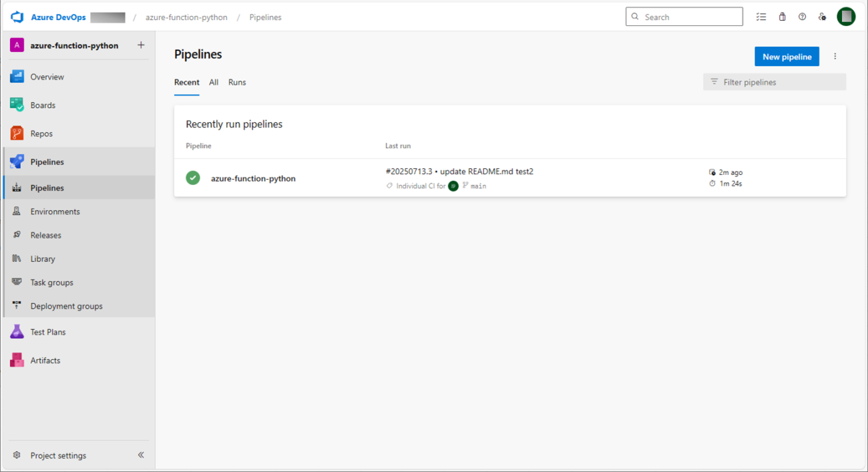Click the 'Individual CI for' text

(421, 186)
